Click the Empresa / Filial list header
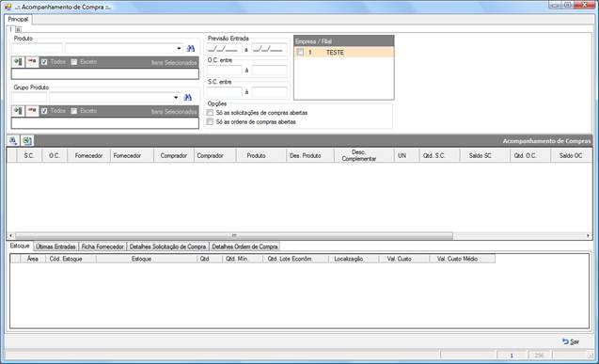This screenshot has width=599, height=364. pyautogui.click(x=344, y=41)
